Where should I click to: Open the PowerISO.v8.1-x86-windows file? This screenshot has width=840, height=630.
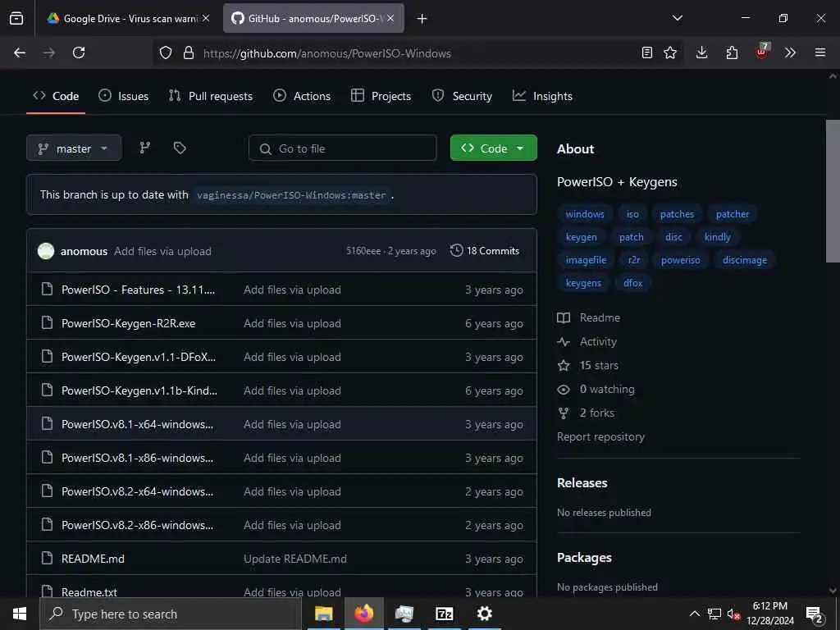coord(138,458)
